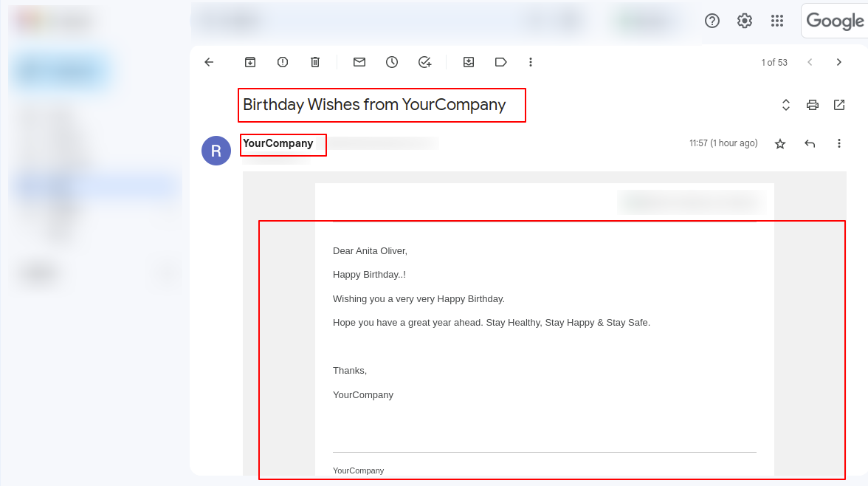Add email to Tasks
This screenshot has width=868, height=486.
pos(424,62)
